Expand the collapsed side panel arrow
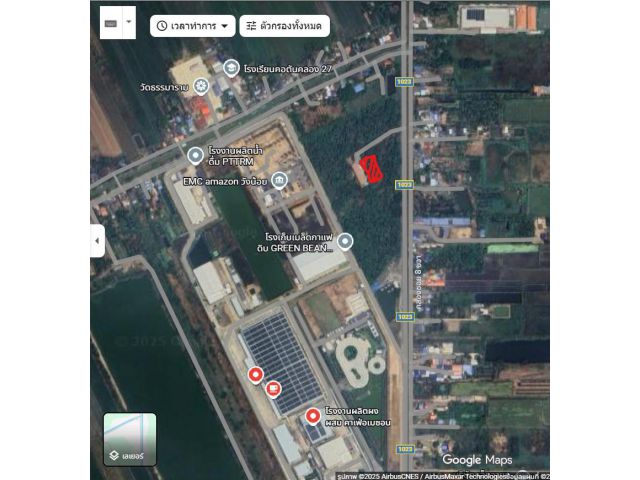 pyautogui.click(x=97, y=241)
